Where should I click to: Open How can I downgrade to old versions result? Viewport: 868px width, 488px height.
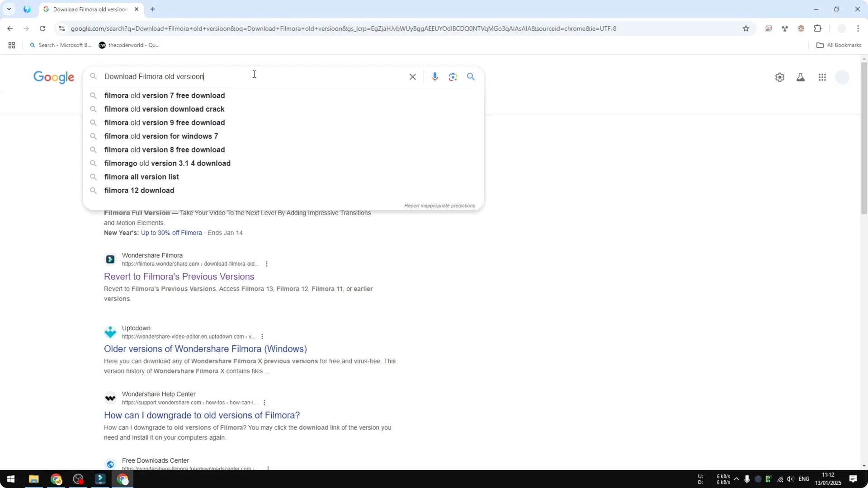click(202, 415)
